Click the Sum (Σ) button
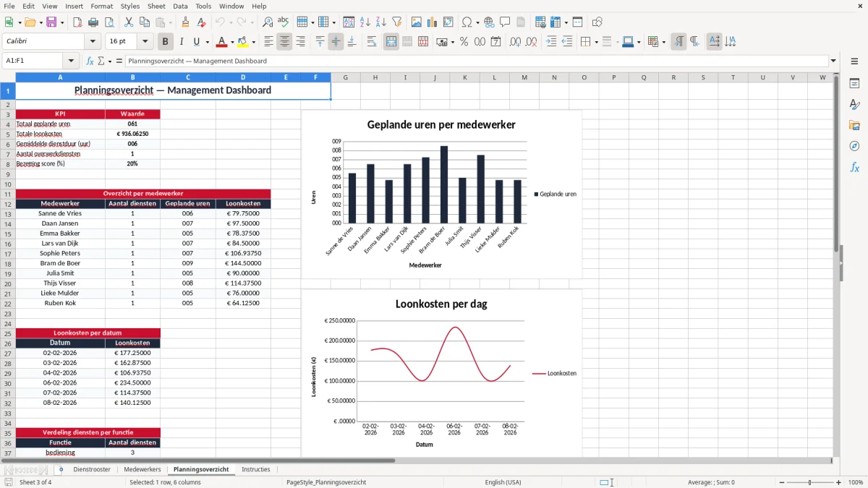 pos(101,61)
